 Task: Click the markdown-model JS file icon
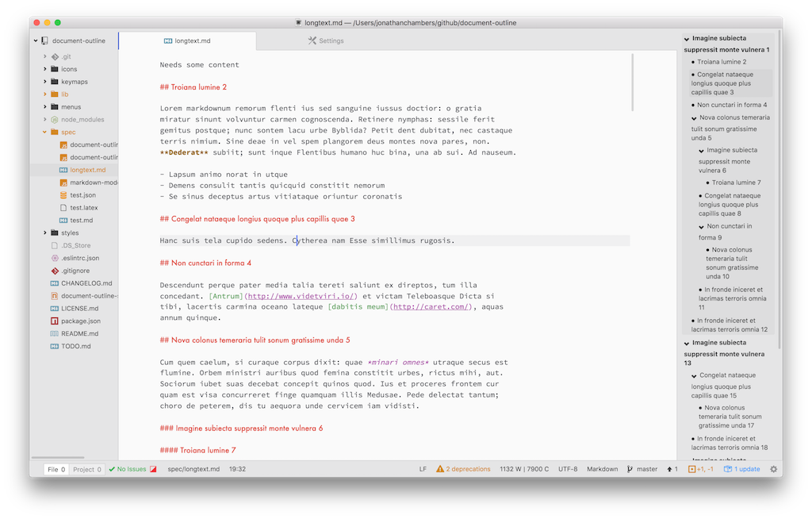63,183
